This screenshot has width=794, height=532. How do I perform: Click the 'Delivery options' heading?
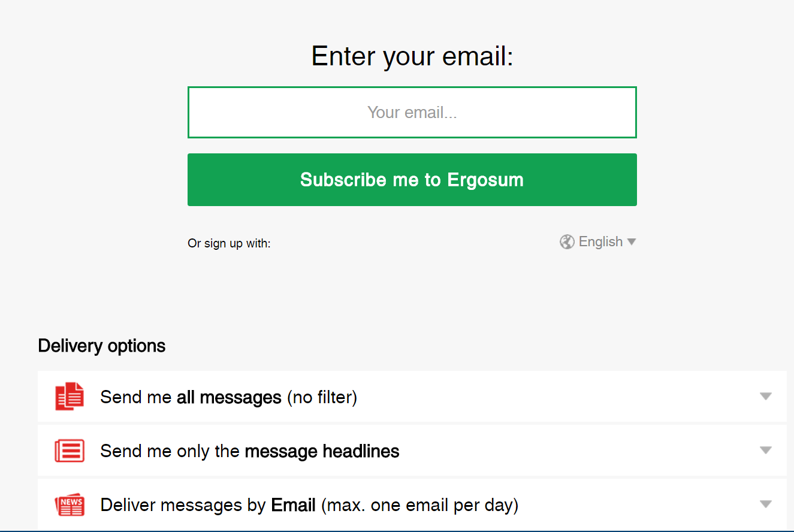(x=102, y=346)
